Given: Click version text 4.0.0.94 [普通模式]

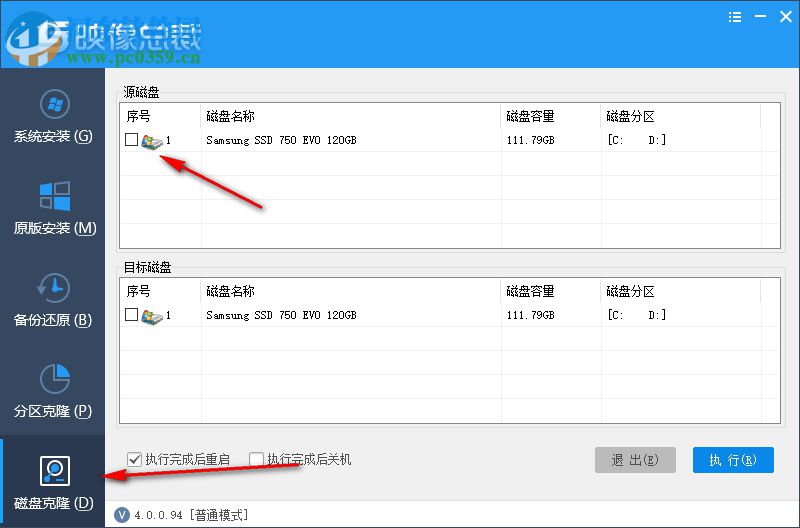Looking at the screenshot, I should (x=191, y=515).
